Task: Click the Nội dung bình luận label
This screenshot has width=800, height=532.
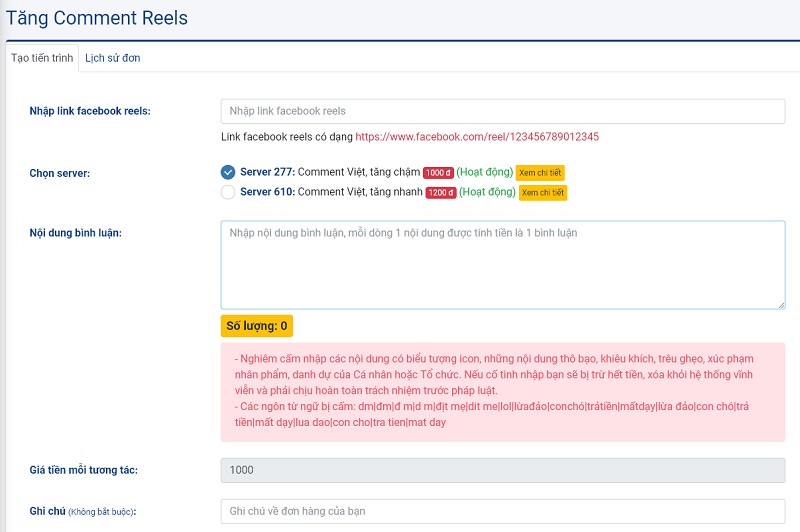Action: (76, 233)
